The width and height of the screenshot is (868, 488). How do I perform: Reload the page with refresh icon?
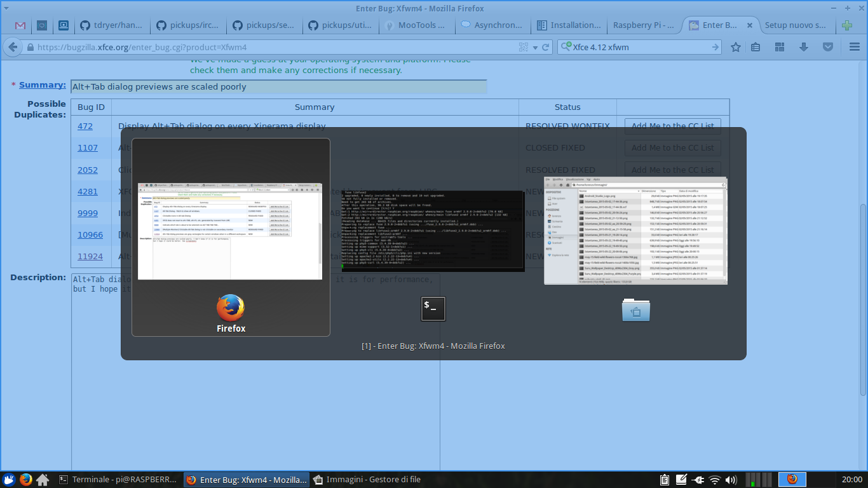click(x=545, y=47)
